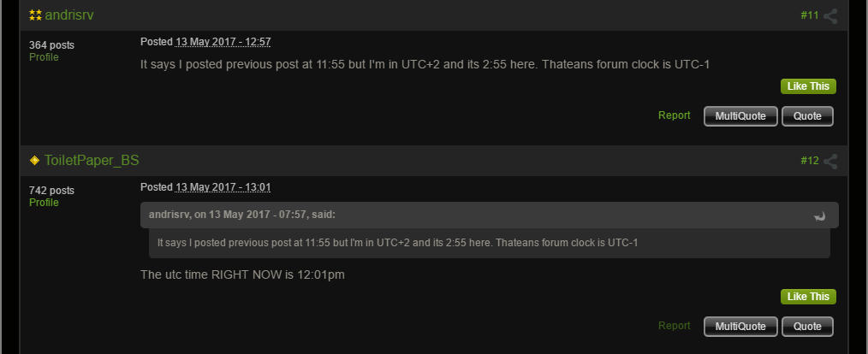Report the post by ToiletPaper_BS
This screenshot has width=868, height=354.
point(674,326)
